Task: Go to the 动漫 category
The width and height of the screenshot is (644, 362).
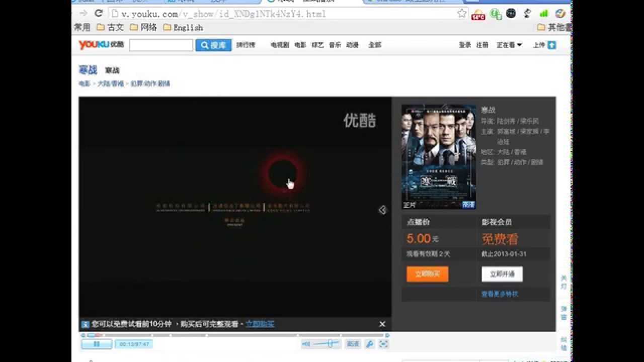Action: (353, 45)
